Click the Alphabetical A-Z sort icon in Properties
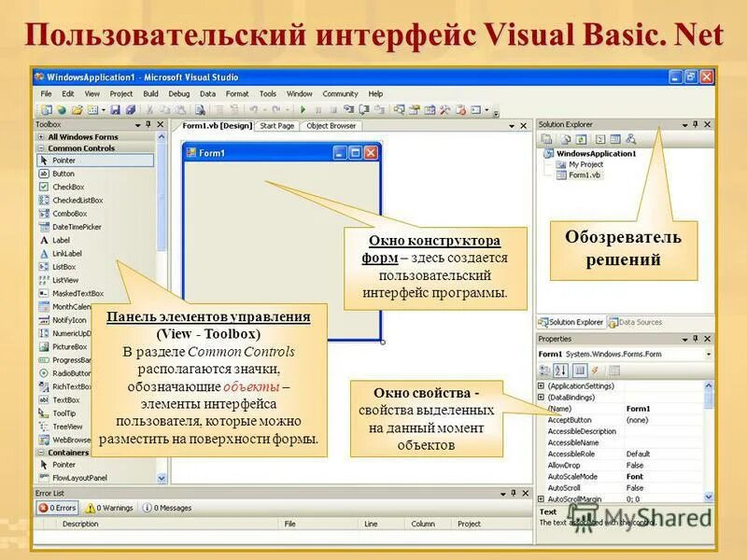 point(561,371)
